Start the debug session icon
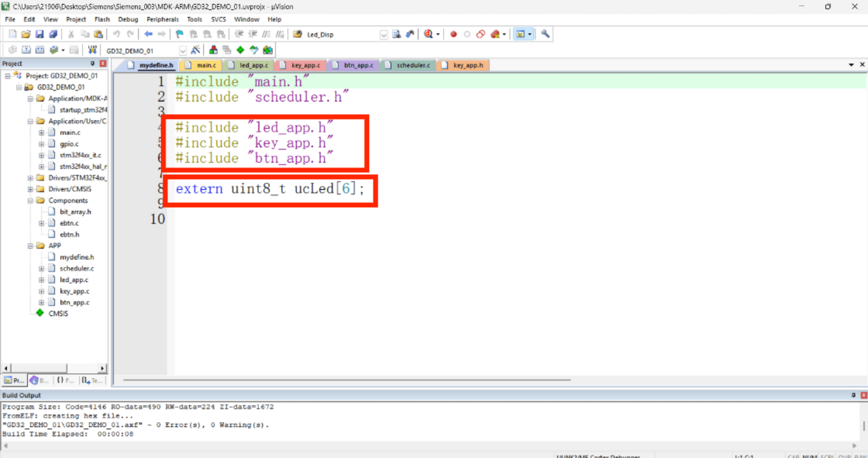 point(429,34)
